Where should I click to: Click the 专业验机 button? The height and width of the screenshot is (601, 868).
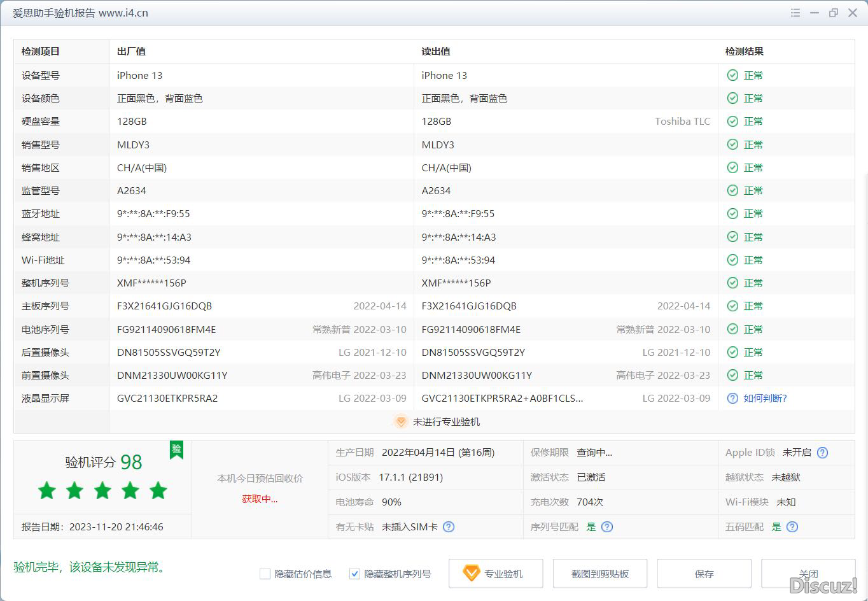point(496,574)
